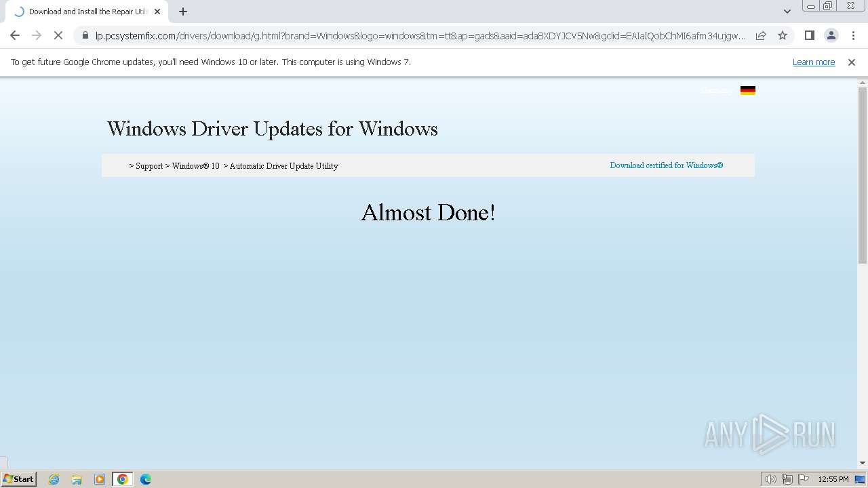The height and width of the screenshot is (488, 868).
Task: Share this page icon
Action: pyautogui.click(x=761, y=35)
